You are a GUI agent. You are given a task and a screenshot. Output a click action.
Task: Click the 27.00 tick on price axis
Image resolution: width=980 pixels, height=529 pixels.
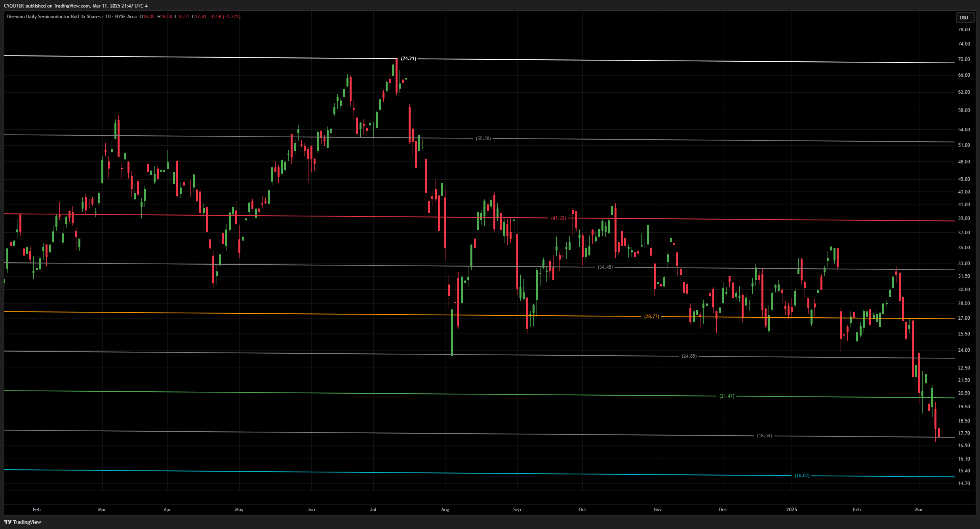(964, 318)
